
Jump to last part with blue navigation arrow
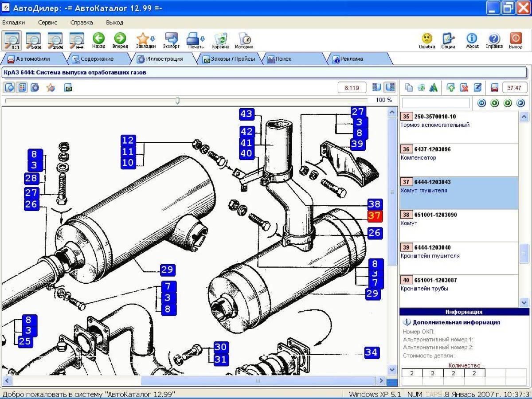pyautogui.click(x=521, y=103)
